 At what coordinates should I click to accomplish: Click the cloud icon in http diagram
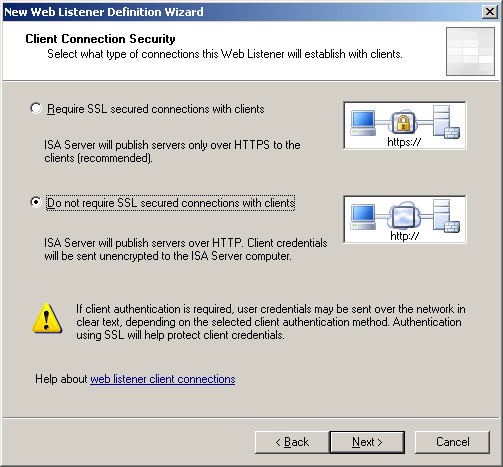point(404,215)
